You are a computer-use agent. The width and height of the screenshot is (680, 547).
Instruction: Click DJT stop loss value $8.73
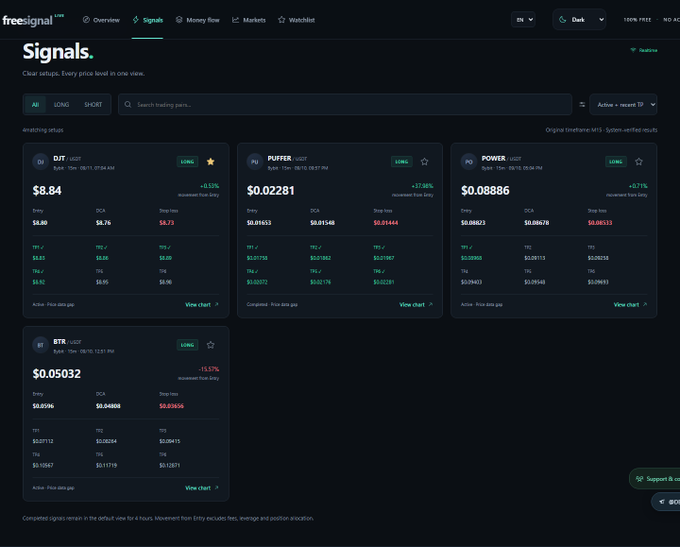(x=167, y=223)
